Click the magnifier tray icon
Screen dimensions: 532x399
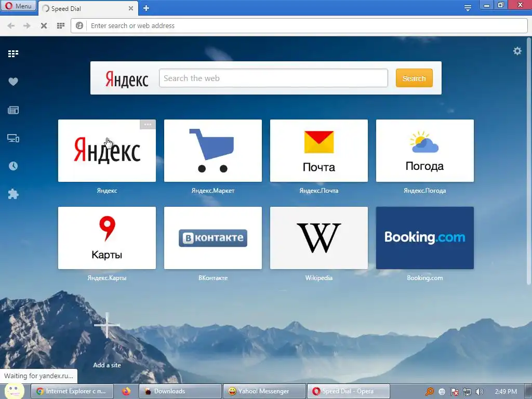pos(430,392)
